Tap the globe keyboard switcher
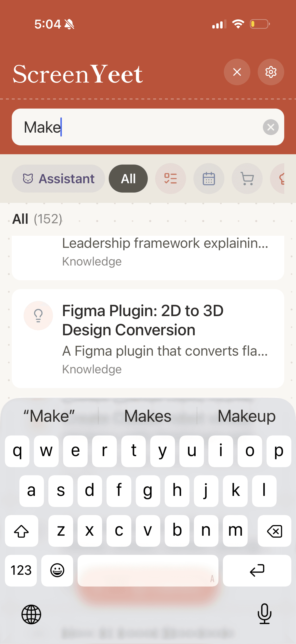Viewport: 296px width, 644px height. tap(31, 615)
